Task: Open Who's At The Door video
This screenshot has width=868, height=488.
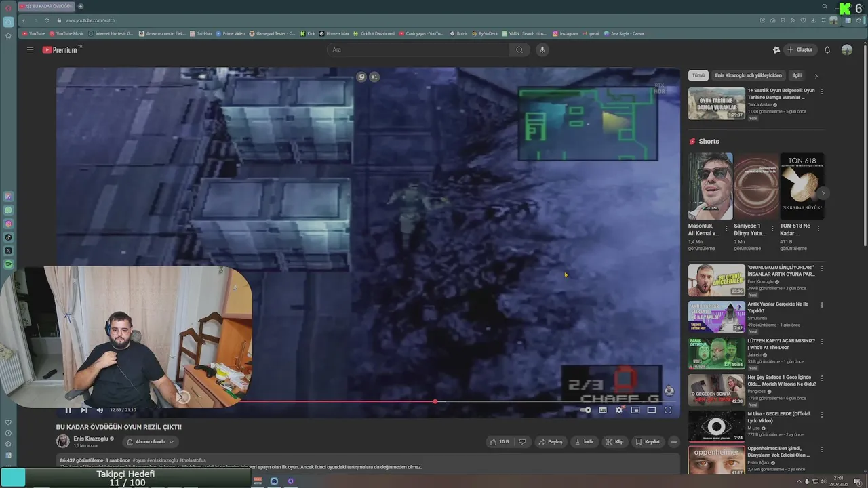Action: 781,344
